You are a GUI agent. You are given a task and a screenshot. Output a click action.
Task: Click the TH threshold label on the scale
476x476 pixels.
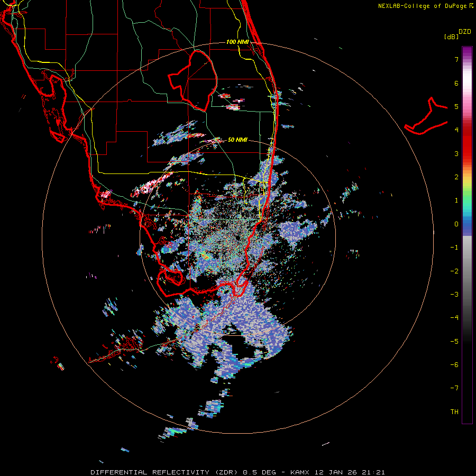[x=454, y=412]
